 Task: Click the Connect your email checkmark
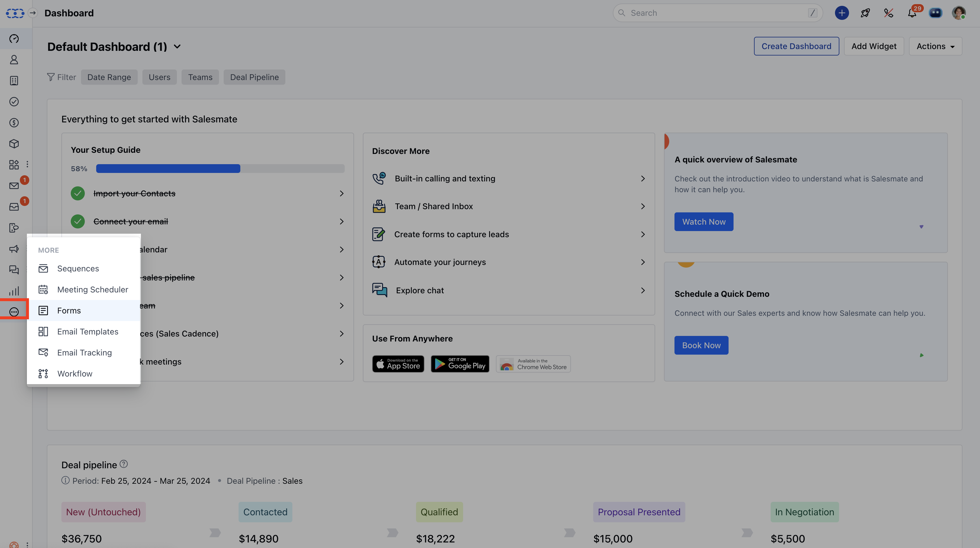coord(77,221)
